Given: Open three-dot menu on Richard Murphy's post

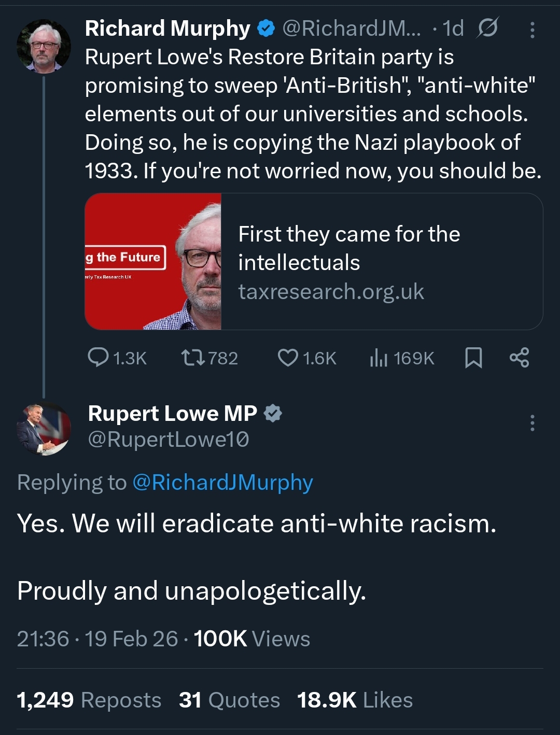Looking at the screenshot, I should [532, 30].
